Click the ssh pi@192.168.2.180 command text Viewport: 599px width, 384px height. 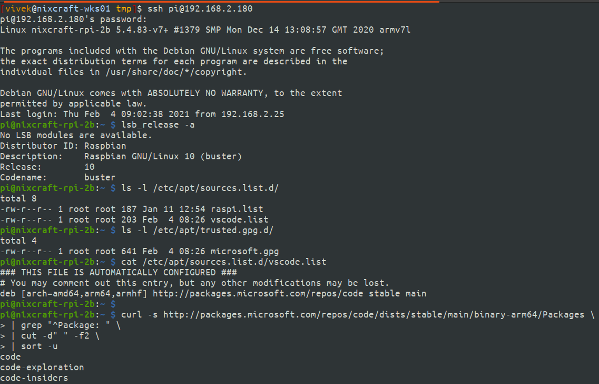point(200,8)
